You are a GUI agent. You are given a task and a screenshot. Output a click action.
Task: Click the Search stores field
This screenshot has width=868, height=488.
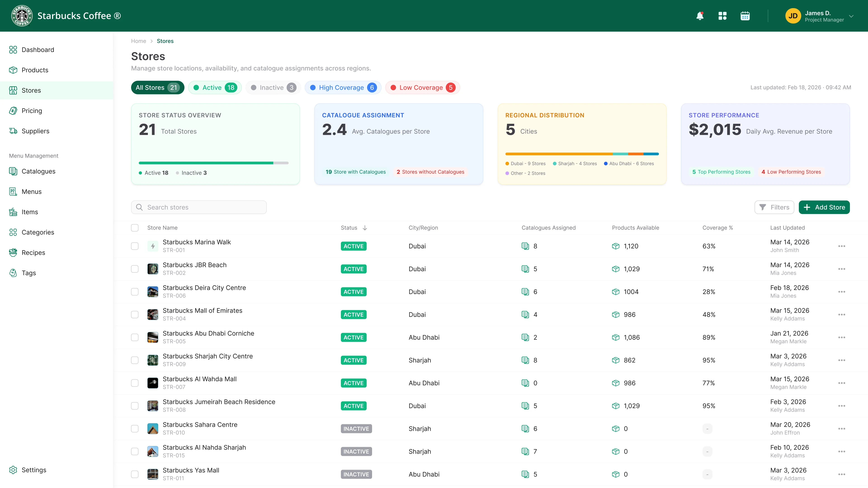(199, 207)
